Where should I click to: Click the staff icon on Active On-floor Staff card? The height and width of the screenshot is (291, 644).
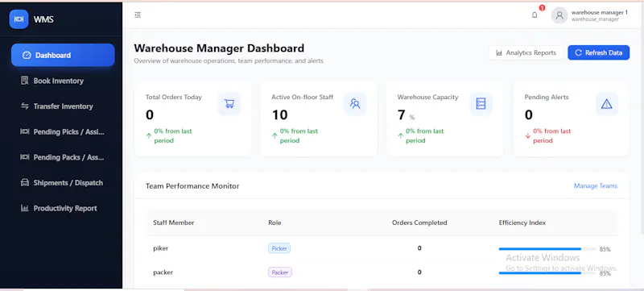[355, 104]
